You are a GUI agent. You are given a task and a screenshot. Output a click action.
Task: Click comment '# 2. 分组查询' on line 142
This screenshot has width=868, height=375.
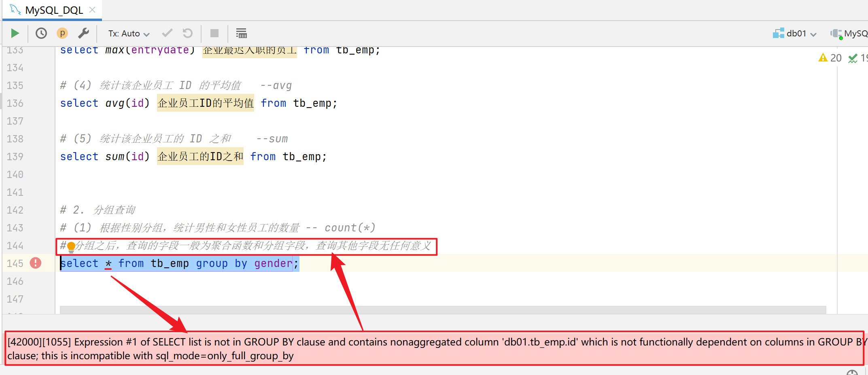(x=98, y=210)
